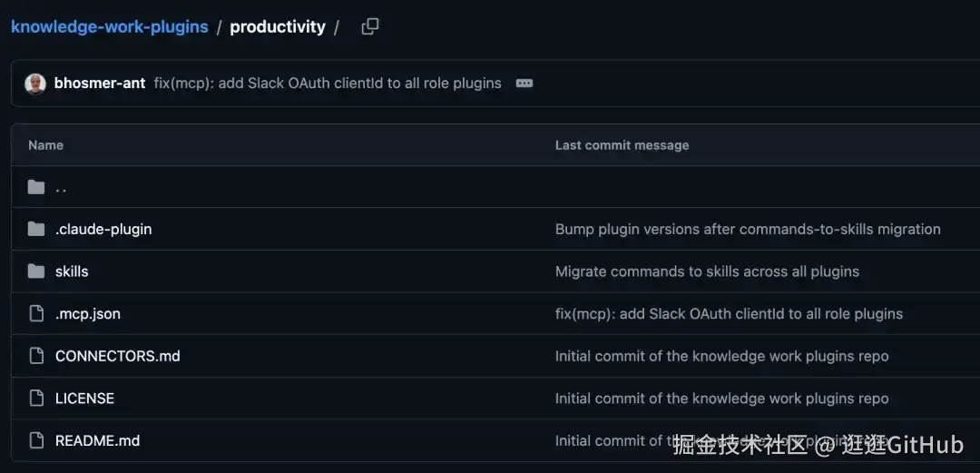980x473 pixels.
Task: Click the CONNECTORS.md file icon
Action: click(x=37, y=356)
